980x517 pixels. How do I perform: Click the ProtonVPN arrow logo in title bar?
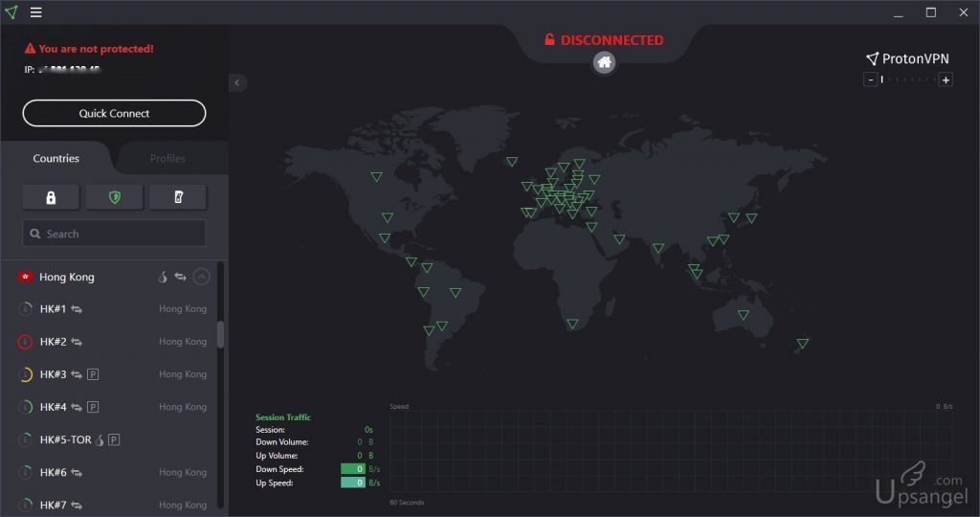click(x=11, y=12)
